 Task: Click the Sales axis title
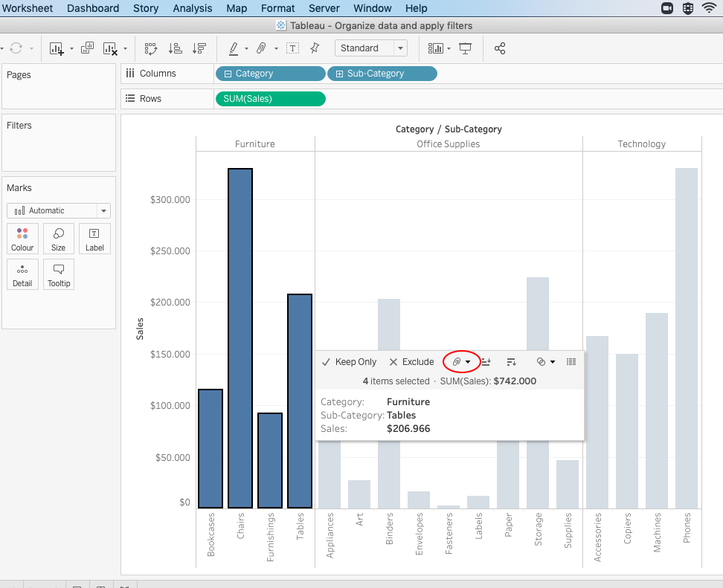(140, 329)
